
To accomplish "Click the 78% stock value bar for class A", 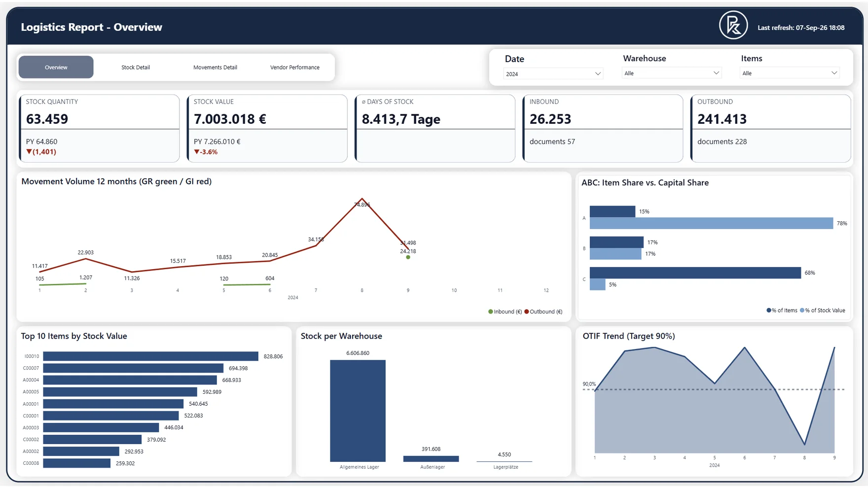I will coord(712,223).
